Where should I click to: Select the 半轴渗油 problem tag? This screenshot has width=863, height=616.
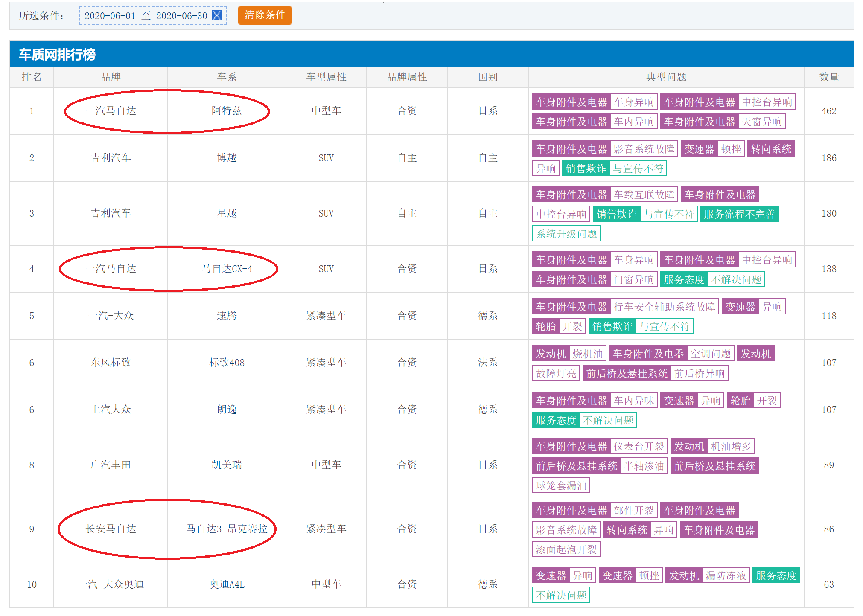[x=644, y=466]
